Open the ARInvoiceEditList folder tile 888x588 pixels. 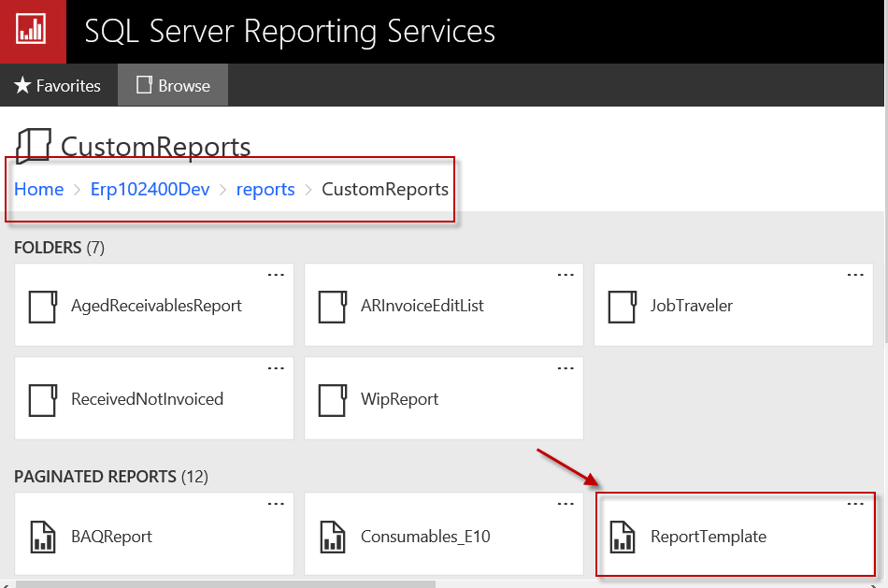coord(422,306)
